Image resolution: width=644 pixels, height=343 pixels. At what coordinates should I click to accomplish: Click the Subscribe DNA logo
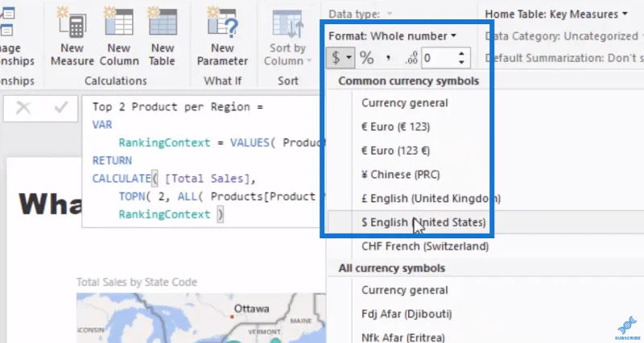point(627,328)
